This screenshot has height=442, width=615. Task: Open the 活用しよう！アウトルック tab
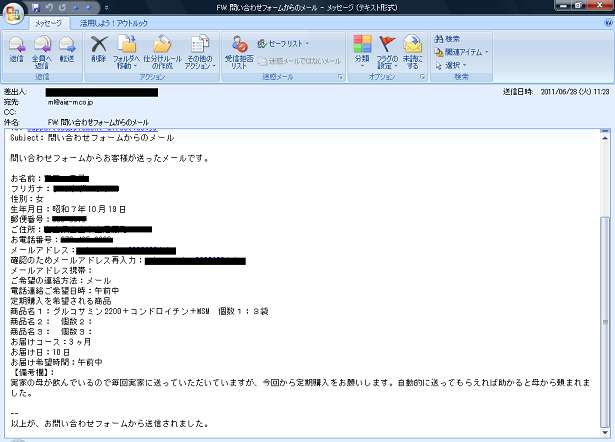[116, 21]
